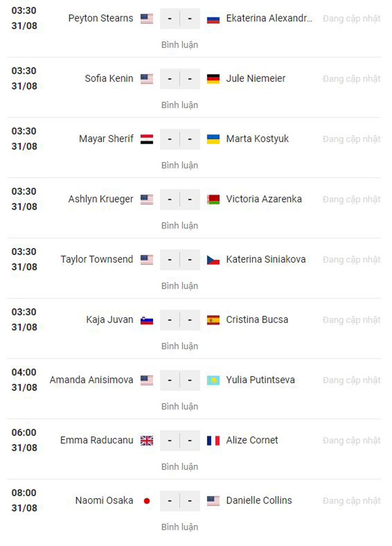Open Bình luận under Kenin vs Niemeier match
The height and width of the screenshot is (546, 392).
pyautogui.click(x=180, y=105)
